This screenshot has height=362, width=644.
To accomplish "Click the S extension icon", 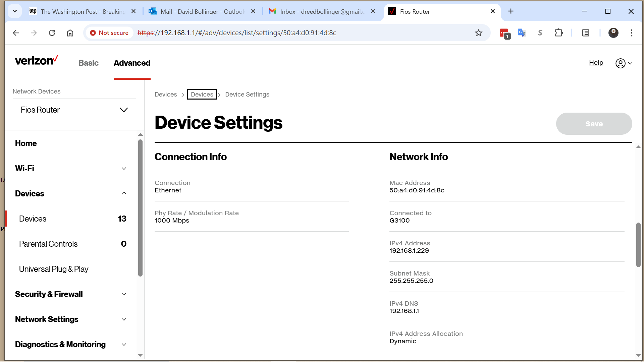I will (x=540, y=33).
